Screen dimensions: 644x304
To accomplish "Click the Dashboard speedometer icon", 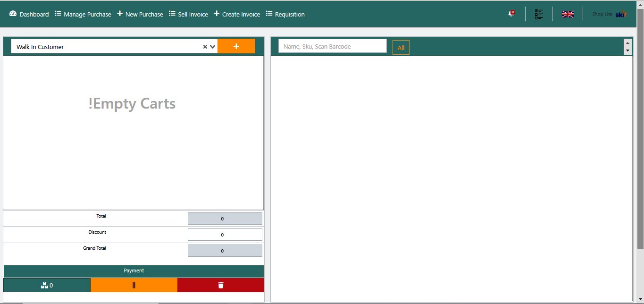I will coord(12,14).
